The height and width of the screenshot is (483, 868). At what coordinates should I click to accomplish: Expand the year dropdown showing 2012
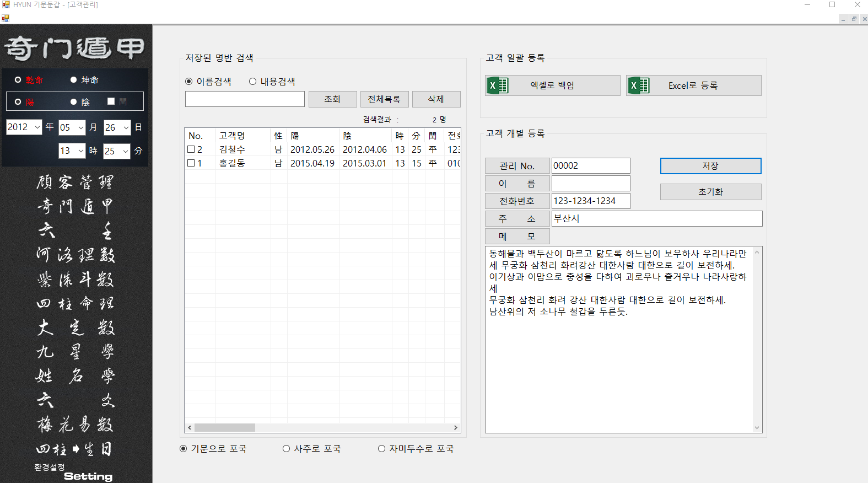pos(37,127)
